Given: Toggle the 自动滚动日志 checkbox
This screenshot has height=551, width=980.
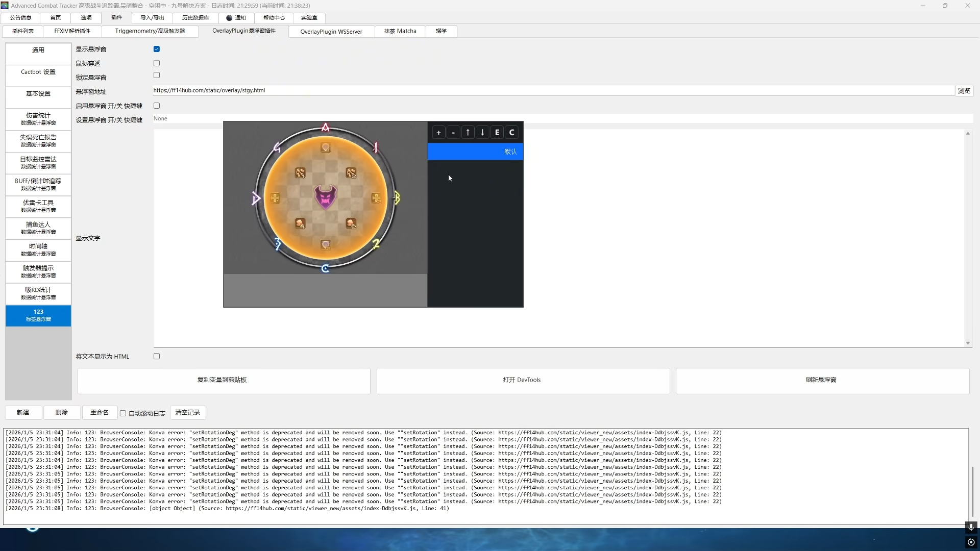Looking at the screenshot, I should [123, 413].
